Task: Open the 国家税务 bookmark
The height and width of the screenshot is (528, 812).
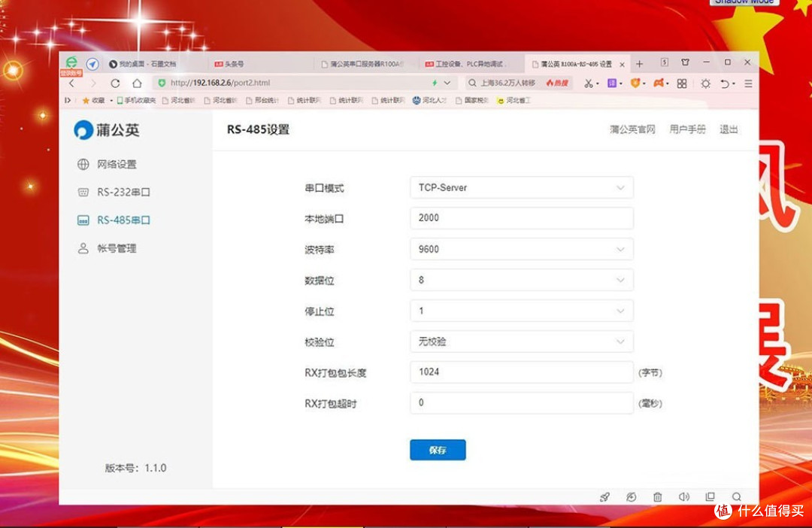Action: [x=471, y=101]
